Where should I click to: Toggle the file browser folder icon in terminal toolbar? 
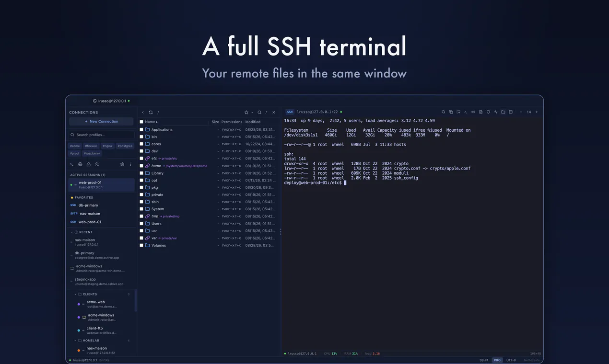coord(503,112)
